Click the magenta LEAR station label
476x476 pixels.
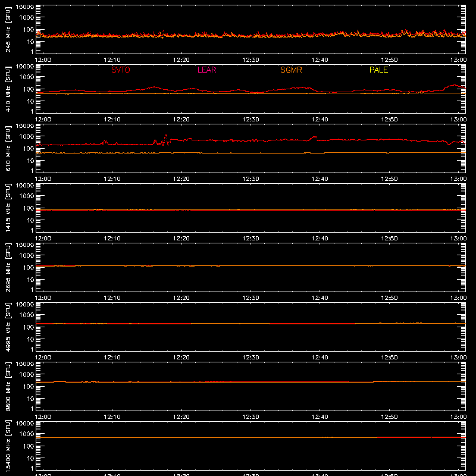[206, 70]
